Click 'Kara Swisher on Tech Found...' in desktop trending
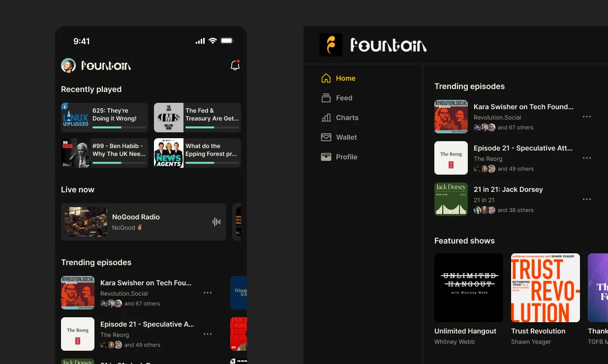 click(523, 107)
